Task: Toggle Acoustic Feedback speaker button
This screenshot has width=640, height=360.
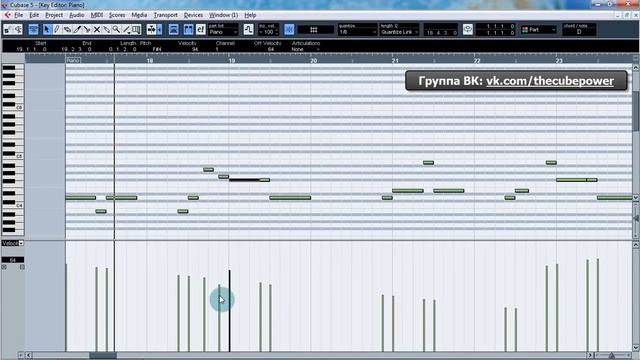Action: [x=18, y=29]
